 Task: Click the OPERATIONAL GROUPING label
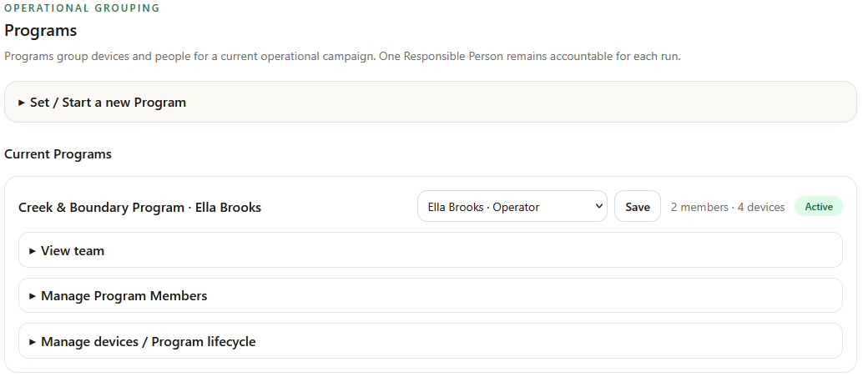coord(82,8)
